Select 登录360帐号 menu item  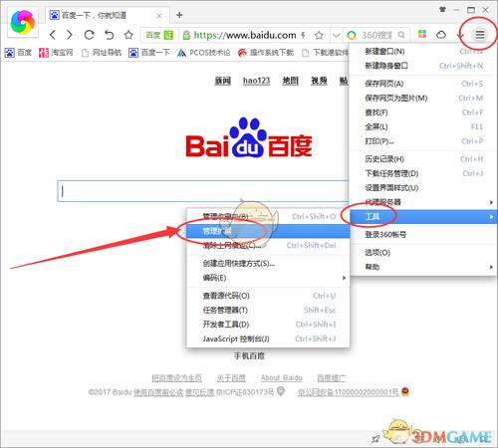point(423,234)
